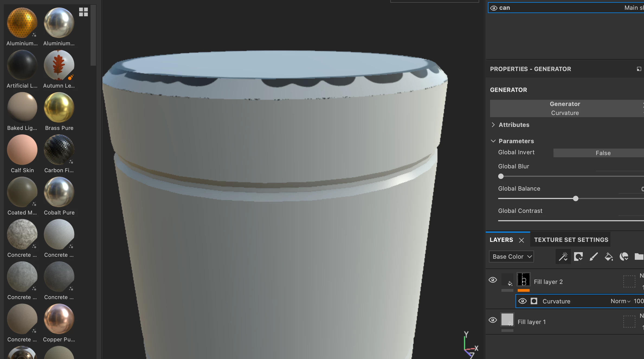Switch to Texture Set Settings tab
The image size is (644, 359).
pos(571,240)
